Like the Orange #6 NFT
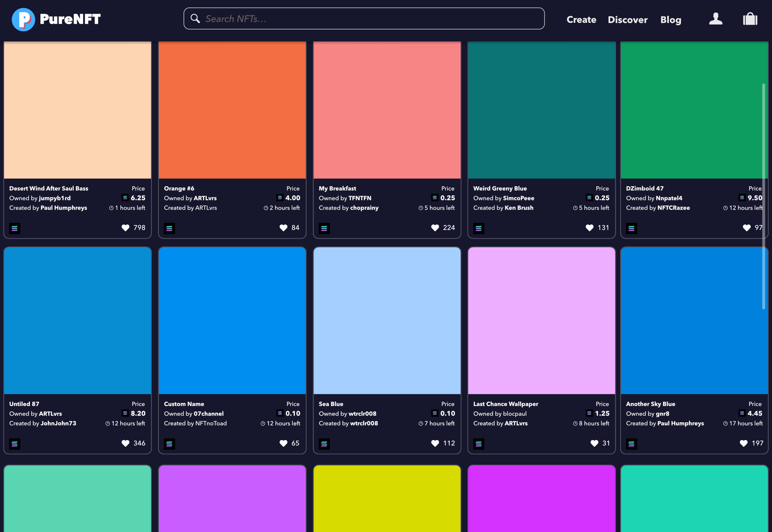This screenshot has width=772, height=532. click(284, 228)
